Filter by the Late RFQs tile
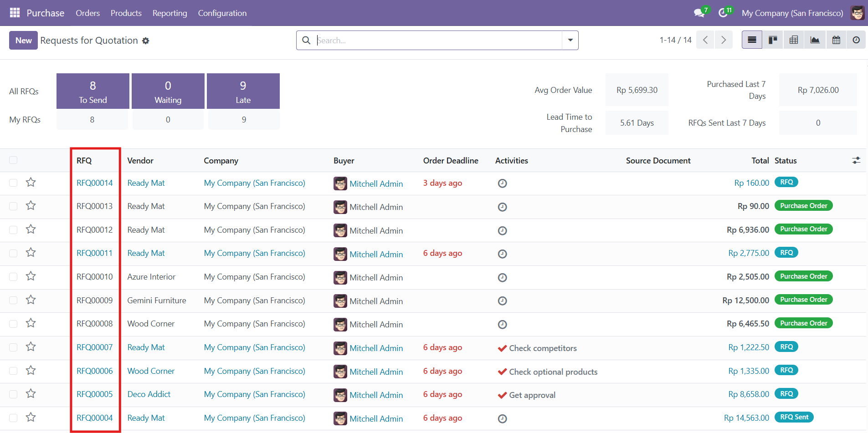Viewport: 868px width, 433px height. click(x=243, y=91)
